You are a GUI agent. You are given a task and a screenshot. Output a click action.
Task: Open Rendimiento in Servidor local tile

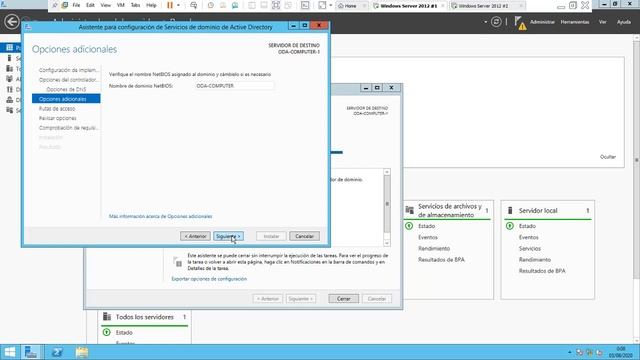[535, 260]
